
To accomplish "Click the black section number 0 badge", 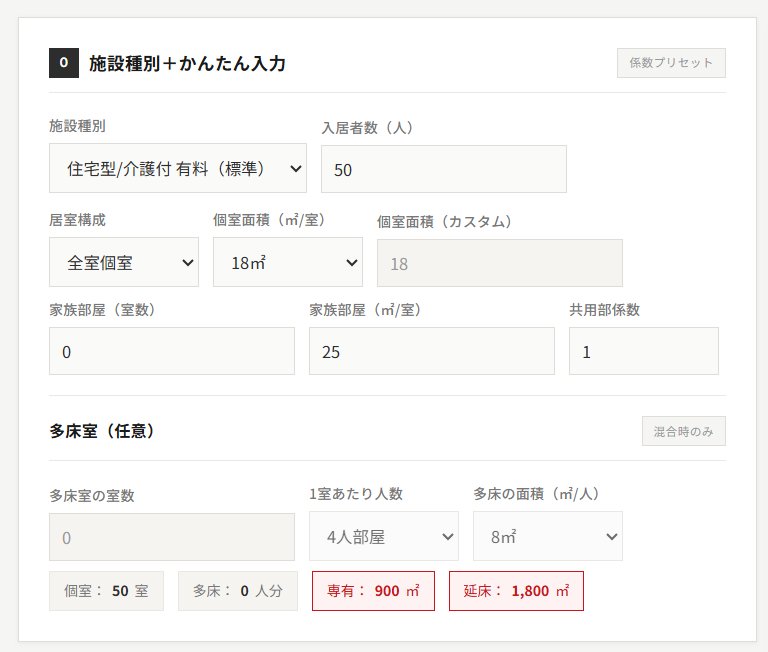I will point(64,63).
